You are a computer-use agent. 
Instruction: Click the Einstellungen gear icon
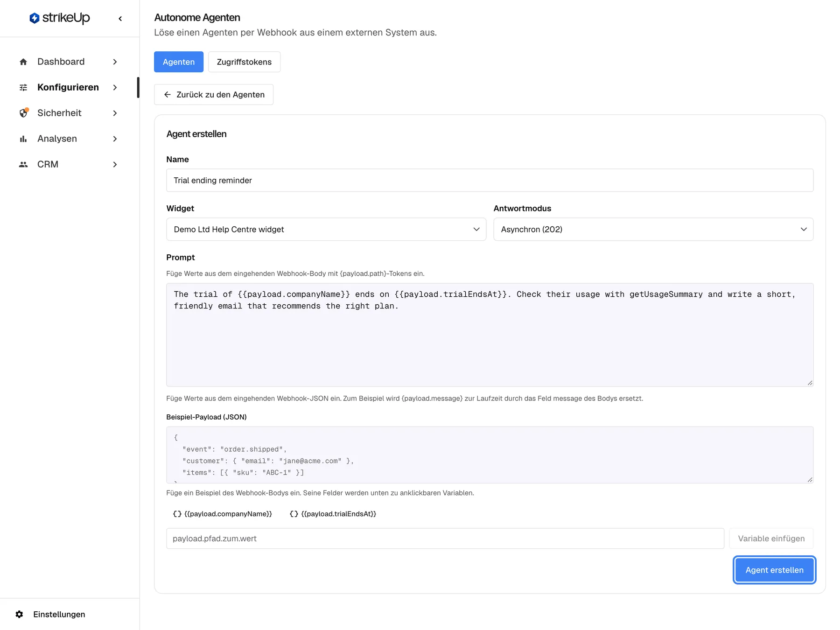19,614
